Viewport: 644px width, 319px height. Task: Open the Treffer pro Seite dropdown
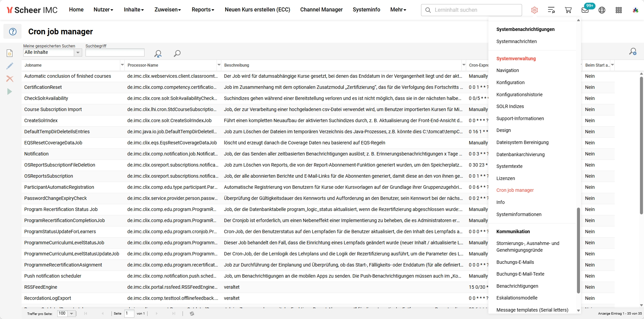tap(71, 314)
